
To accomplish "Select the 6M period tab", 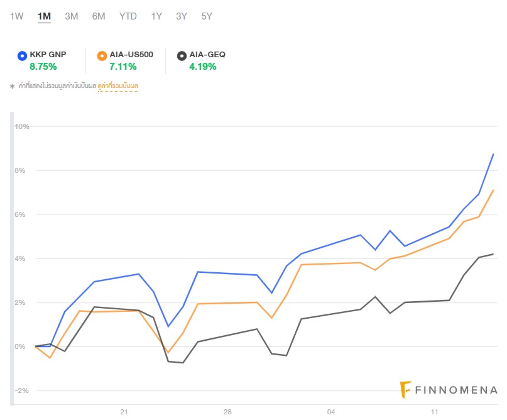I will point(99,16).
